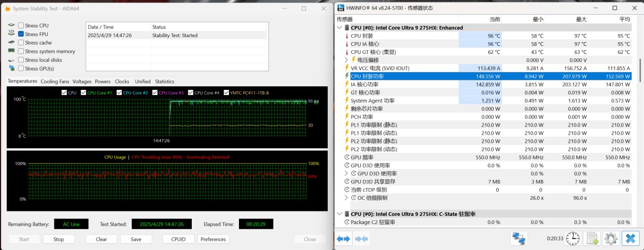Screen dimensions: 644x250
Task: Open the Preferences button
Action: [213, 239]
